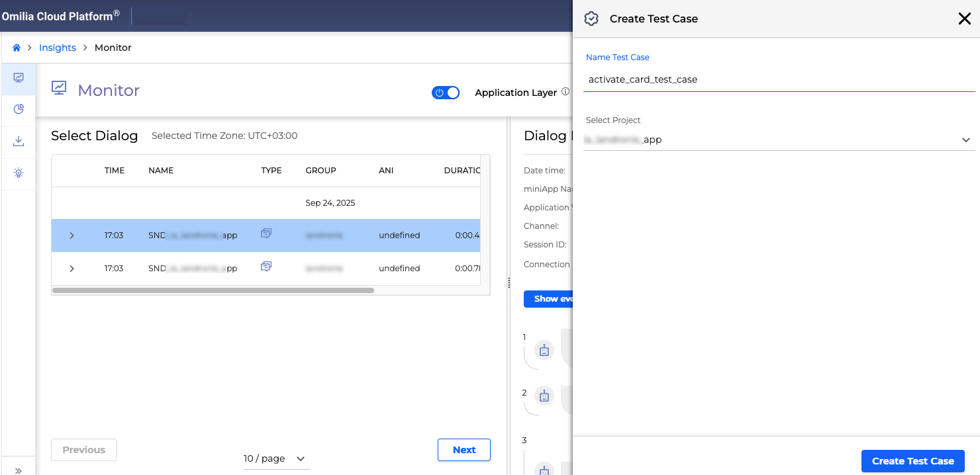The height and width of the screenshot is (475, 980).
Task: Expand the first 17:03 dialog row chevron
Action: (x=72, y=235)
